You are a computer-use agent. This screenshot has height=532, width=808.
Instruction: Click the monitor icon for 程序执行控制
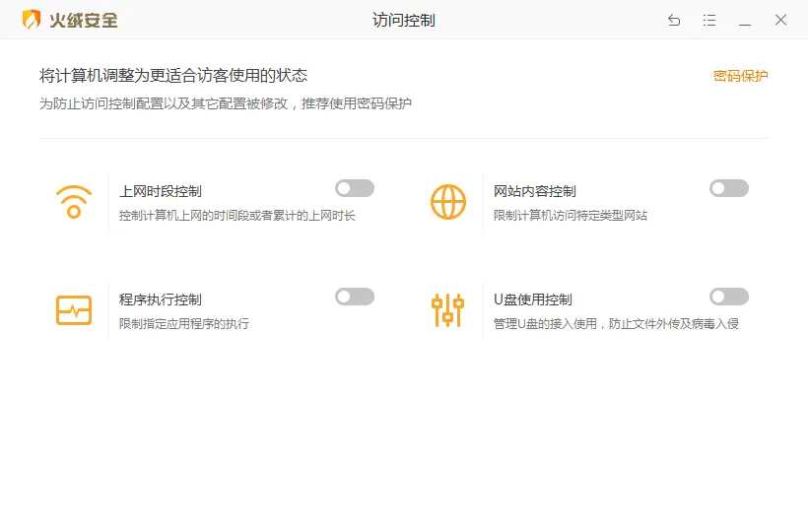[74, 309]
